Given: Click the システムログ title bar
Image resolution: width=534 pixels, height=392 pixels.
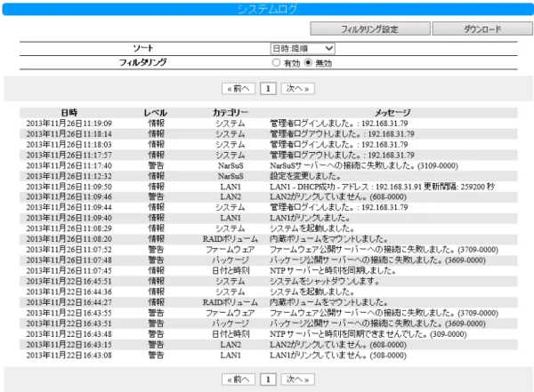Looking at the screenshot, I should click(267, 8).
